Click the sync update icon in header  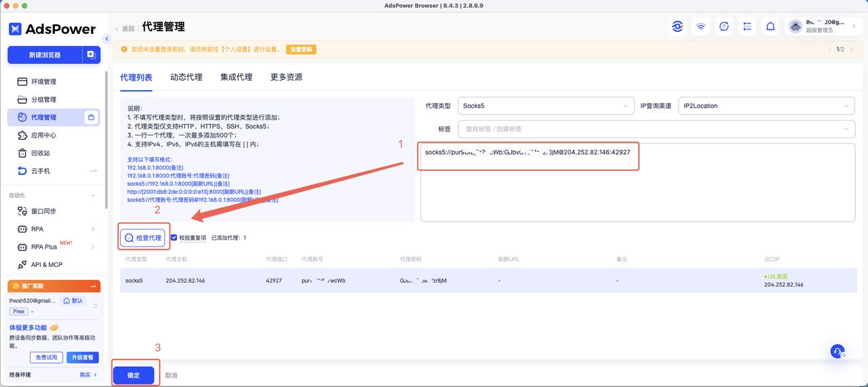tap(724, 26)
